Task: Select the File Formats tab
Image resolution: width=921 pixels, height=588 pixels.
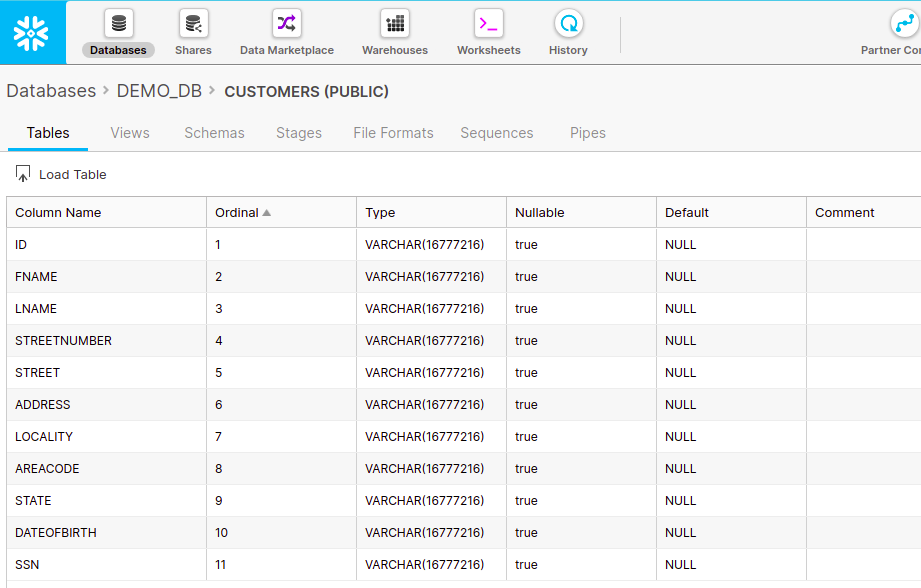Action: tap(393, 133)
